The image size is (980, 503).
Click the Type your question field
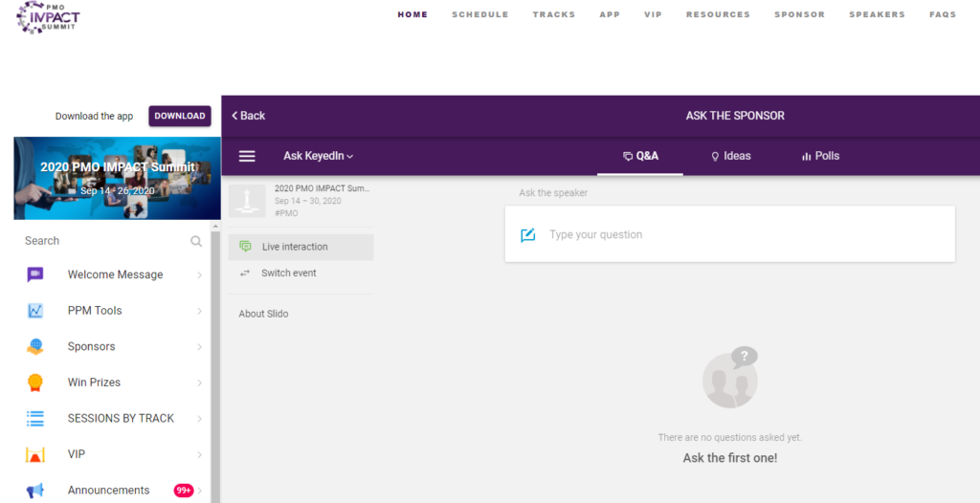pos(730,234)
